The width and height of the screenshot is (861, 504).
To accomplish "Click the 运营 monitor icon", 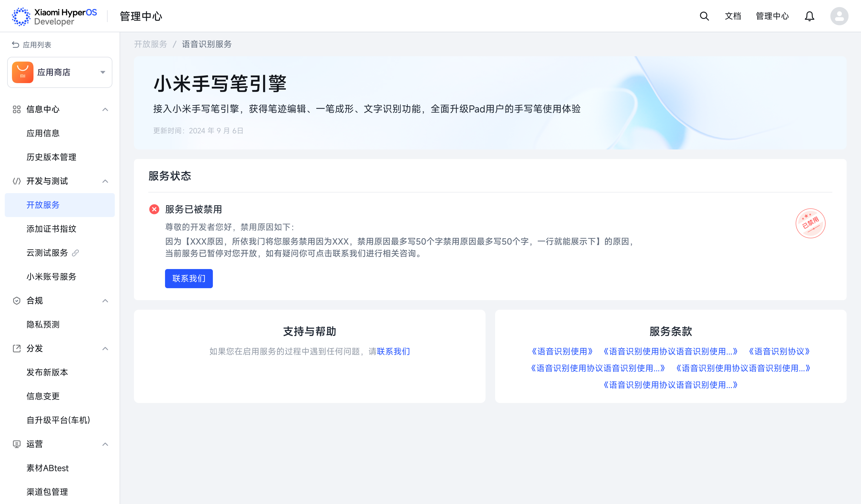I will pyautogui.click(x=16, y=444).
